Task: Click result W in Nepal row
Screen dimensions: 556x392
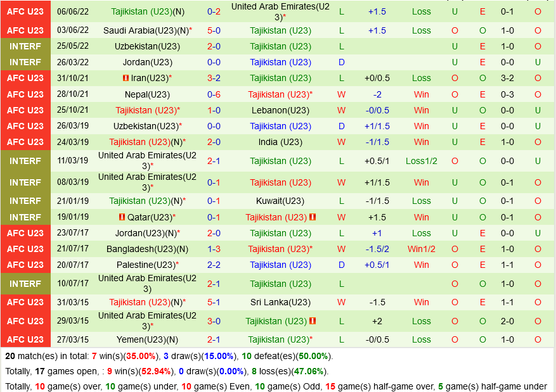Action: coord(342,94)
